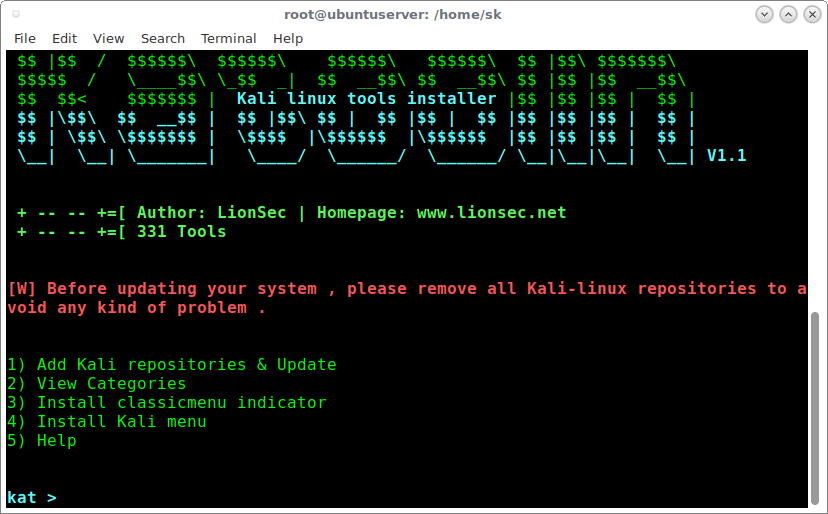Click the 'V1.1' version text
Image resolution: width=828 pixels, height=514 pixels.
(x=726, y=155)
